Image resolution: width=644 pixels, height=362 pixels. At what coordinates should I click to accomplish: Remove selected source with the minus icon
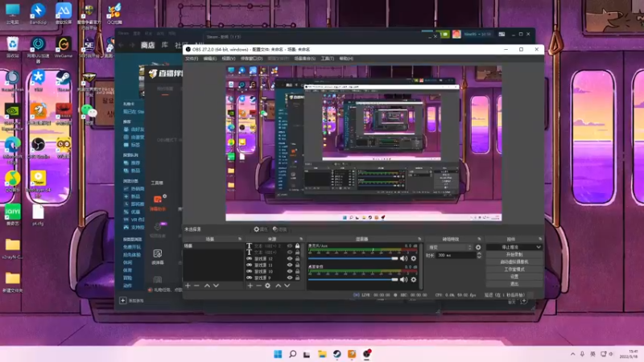[258, 286]
